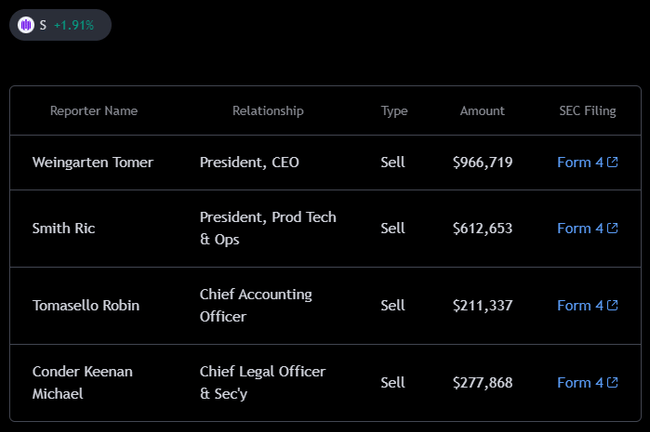650x432 pixels.
Task: Open Form 4 filing for Tomasello Robin
Action: pos(580,305)
